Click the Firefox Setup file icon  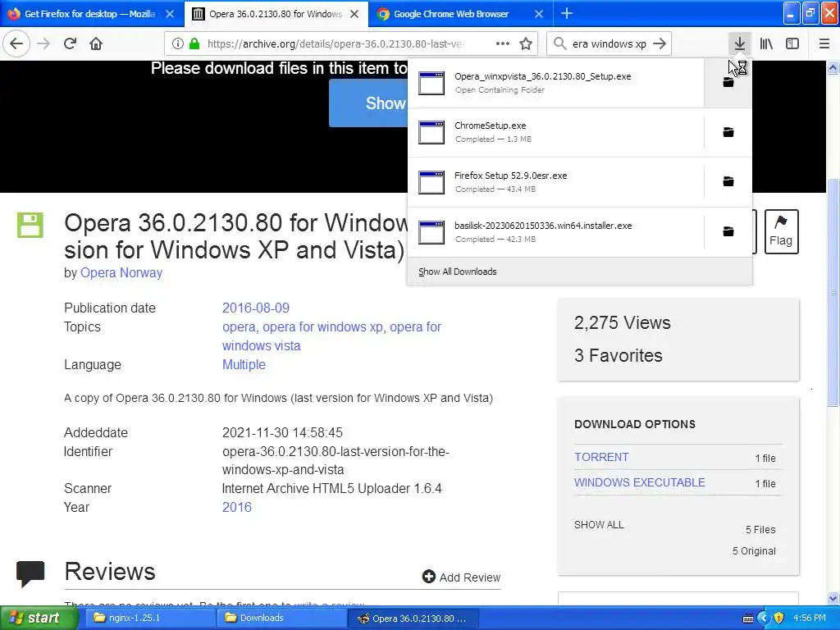point(431,182)
